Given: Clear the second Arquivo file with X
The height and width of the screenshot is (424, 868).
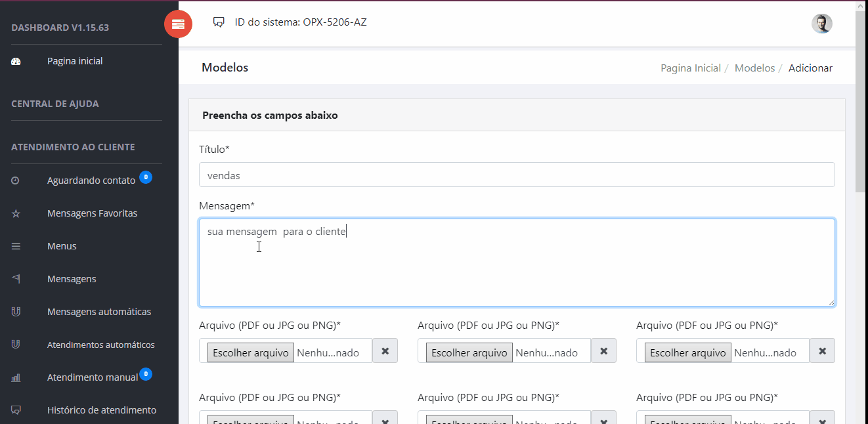Looking at the screenshot, I should (x=603, y=351).
